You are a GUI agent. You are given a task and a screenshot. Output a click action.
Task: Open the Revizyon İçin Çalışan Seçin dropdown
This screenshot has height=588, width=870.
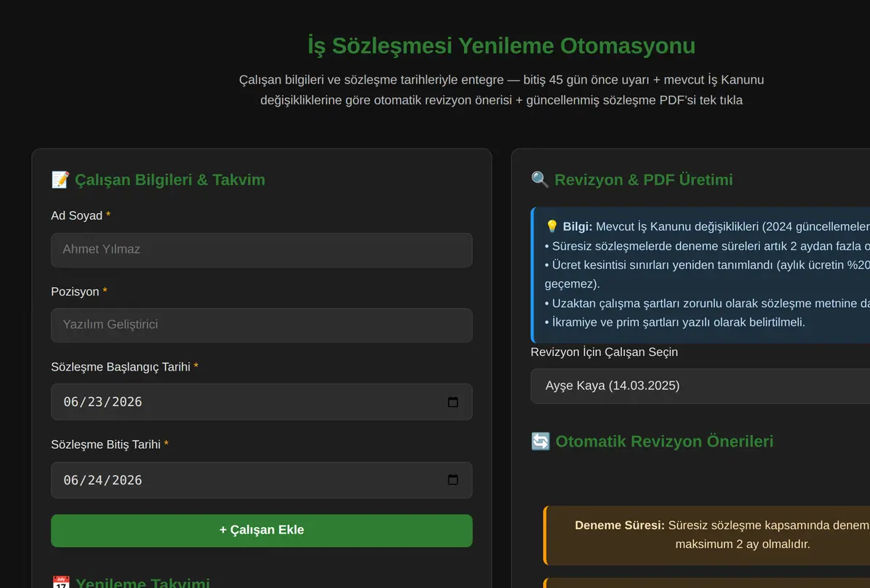pyautogui.click(x=700, y=386)
